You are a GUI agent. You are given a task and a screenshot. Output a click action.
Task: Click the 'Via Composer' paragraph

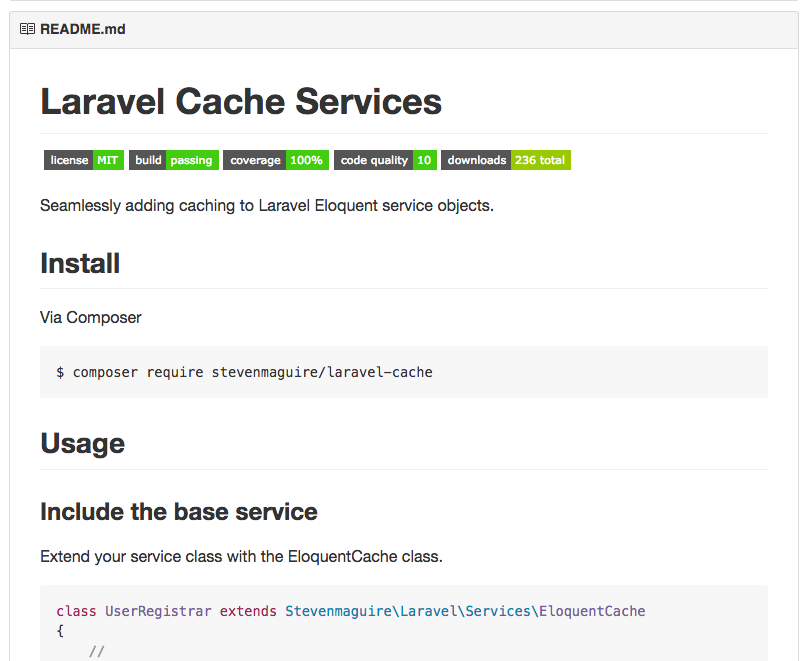(91, 317)
